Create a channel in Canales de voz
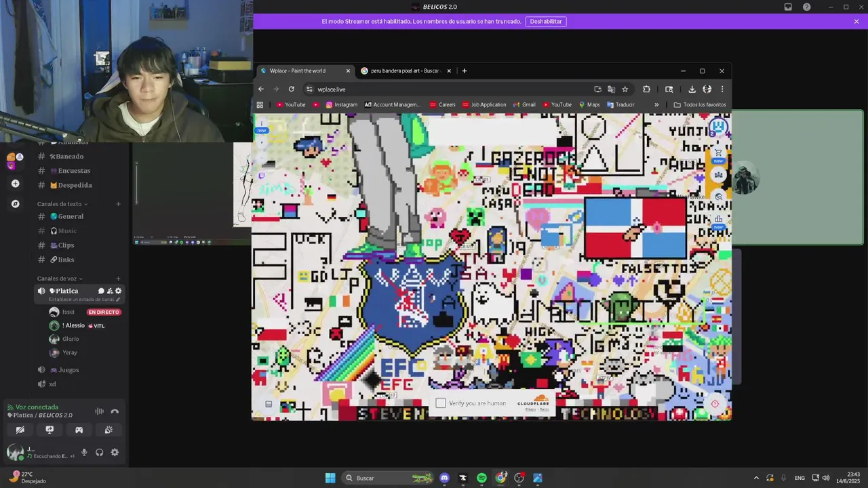The height and width of the screenshot is (488, 868). click(x=118, y=278)
